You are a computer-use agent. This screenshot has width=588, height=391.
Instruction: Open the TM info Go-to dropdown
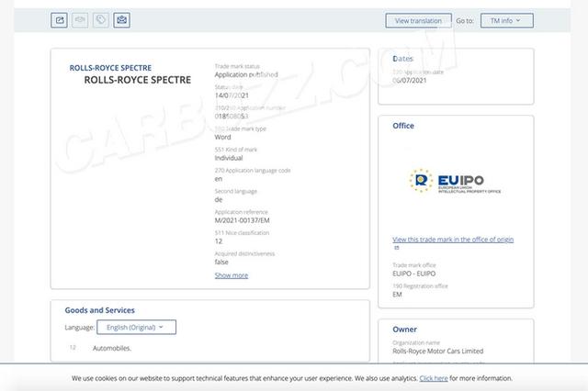point(506,20)
